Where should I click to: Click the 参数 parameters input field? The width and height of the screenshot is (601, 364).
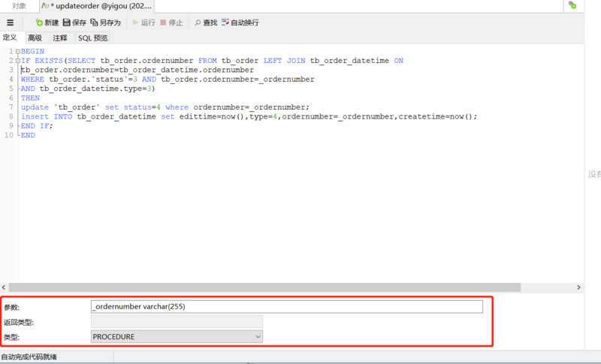tap(286, 306)
